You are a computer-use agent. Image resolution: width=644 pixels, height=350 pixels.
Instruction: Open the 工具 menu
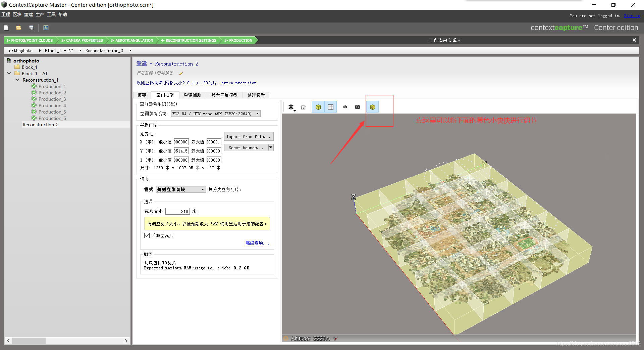pyautogui.click(x=51, y=15)
